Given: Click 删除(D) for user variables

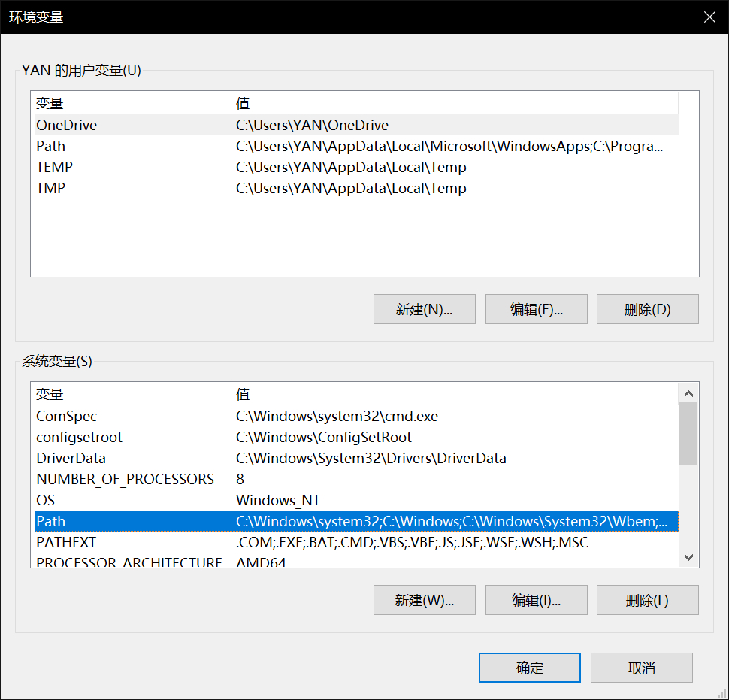Looking at the screenshot, I should pyautogui.click(x=647, y=309).
